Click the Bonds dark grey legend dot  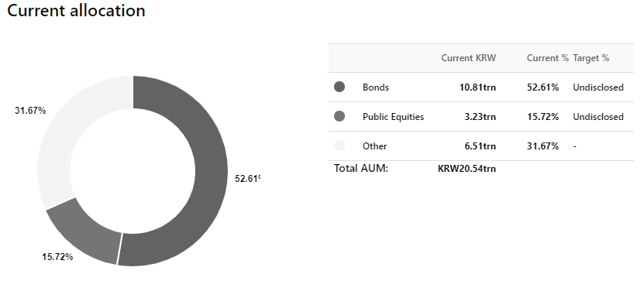point(339,87)
